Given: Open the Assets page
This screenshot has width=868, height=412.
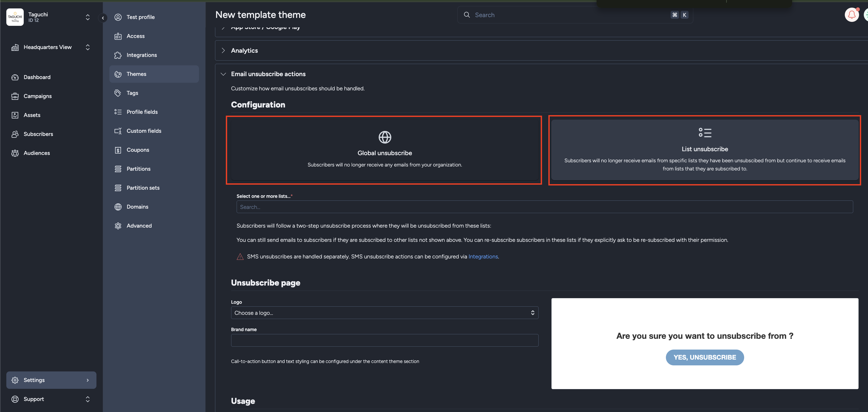Looking at the screenshot, I should [32, 115].
